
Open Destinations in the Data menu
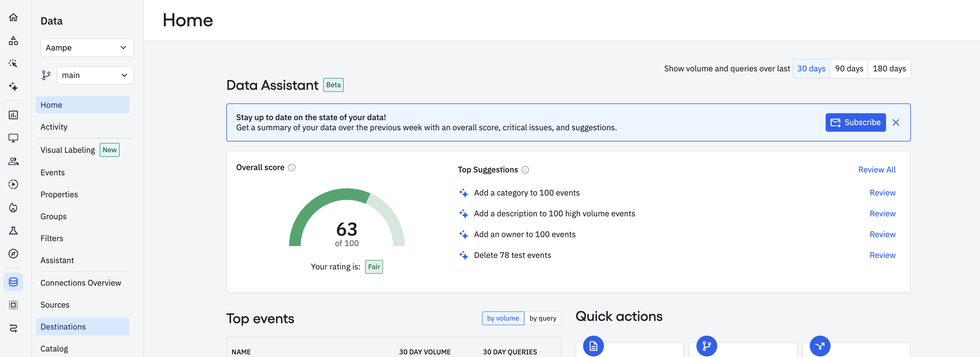pyautogui.click(x=63, y=327)
